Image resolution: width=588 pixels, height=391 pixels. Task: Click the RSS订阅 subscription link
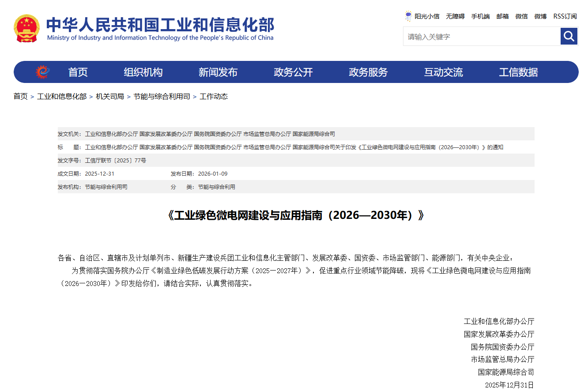[565, 16]
